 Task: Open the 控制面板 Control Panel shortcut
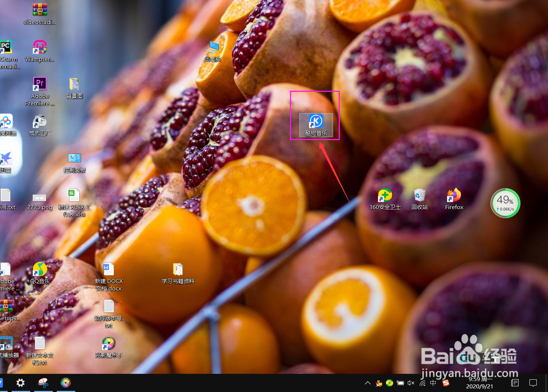74,158
